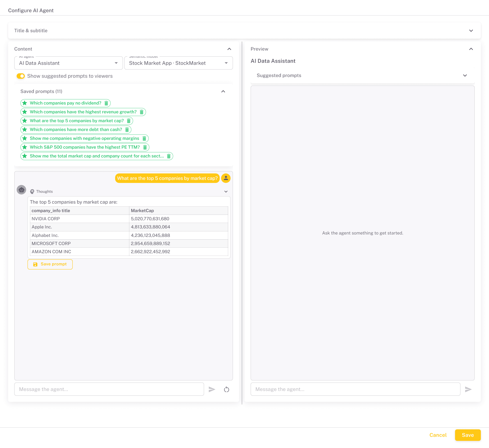The width and height of the screenshot is (489, 448).
Task: Expand the Title & subtitle section
Action: click(x=471, y=31)
